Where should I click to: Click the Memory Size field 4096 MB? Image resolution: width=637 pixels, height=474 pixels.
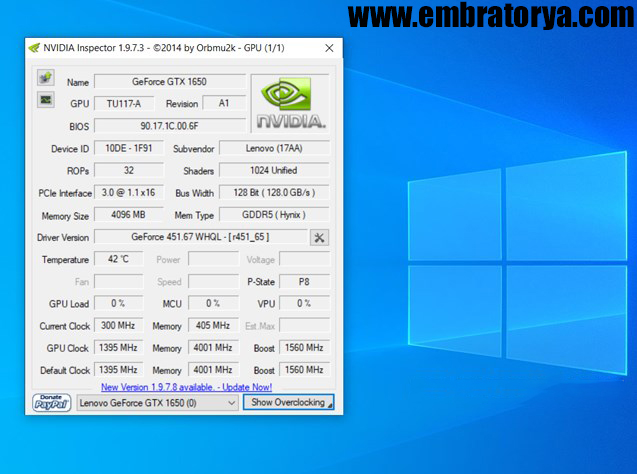click(129, 214)
